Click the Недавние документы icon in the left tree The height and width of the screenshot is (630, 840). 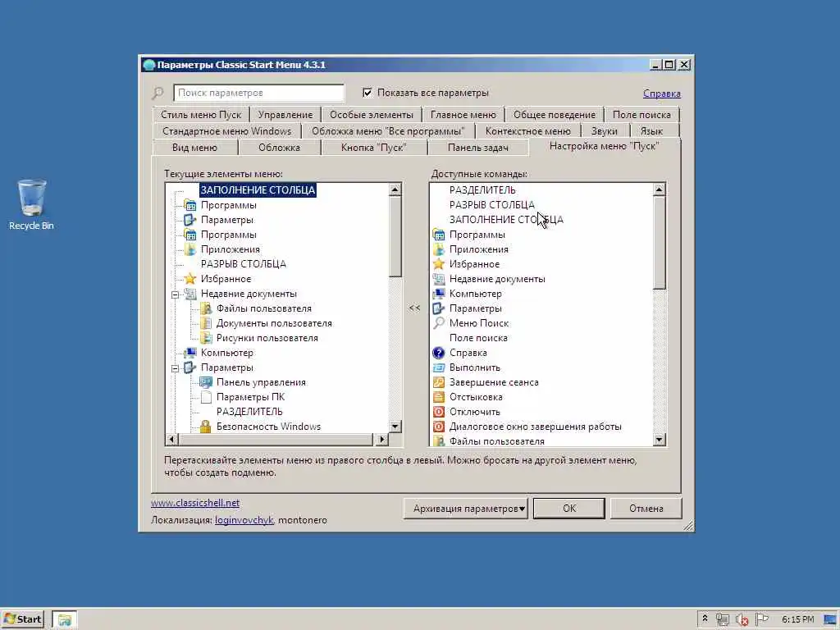click(190, 294)
